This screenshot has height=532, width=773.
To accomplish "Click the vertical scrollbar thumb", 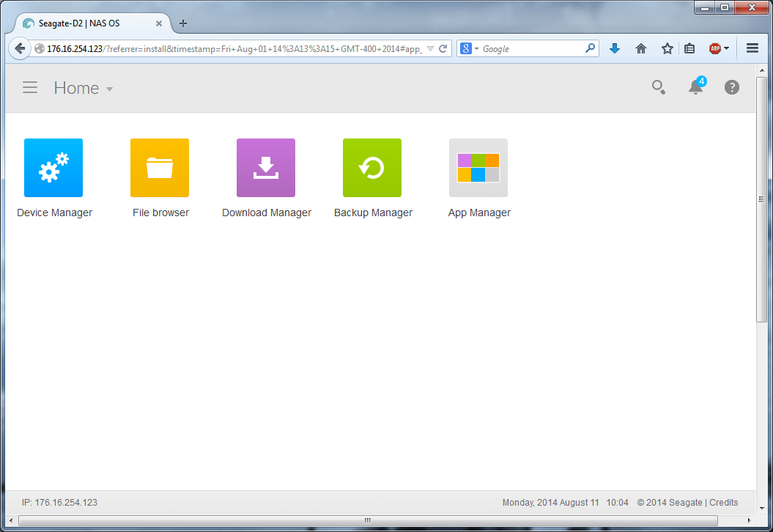I will click(x=762, y=199).
